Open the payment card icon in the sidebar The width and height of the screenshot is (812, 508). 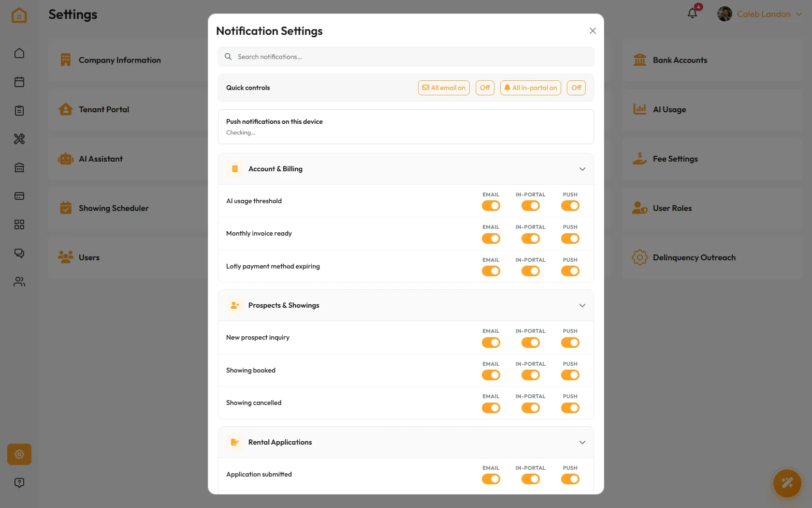pos(19,196)
